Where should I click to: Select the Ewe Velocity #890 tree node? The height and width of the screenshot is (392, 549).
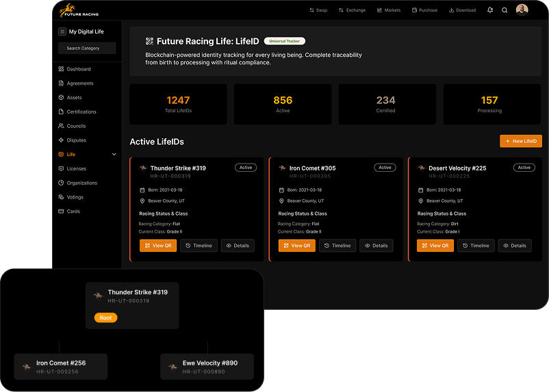click(x=207, y=367)
